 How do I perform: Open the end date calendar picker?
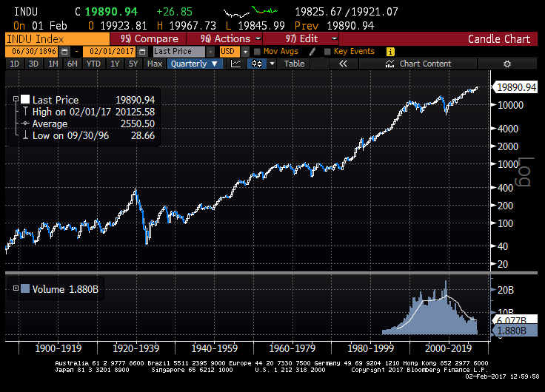pos(142,52)
